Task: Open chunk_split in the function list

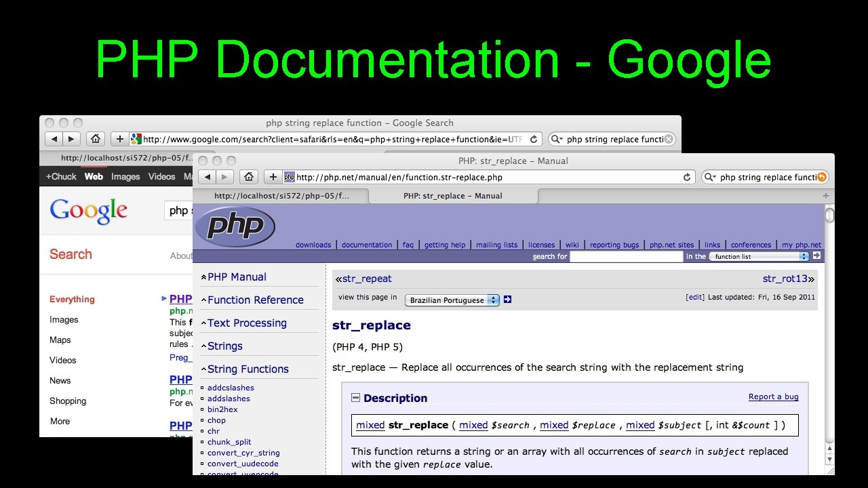Action: pyautogui.click(x=229, y=442)
